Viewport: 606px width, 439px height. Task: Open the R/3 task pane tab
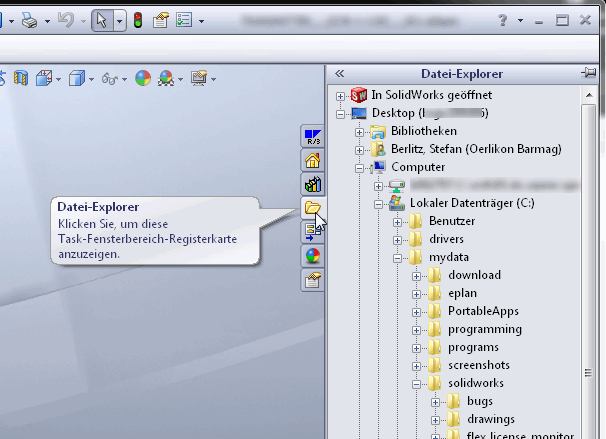click(x=313, y=137)
